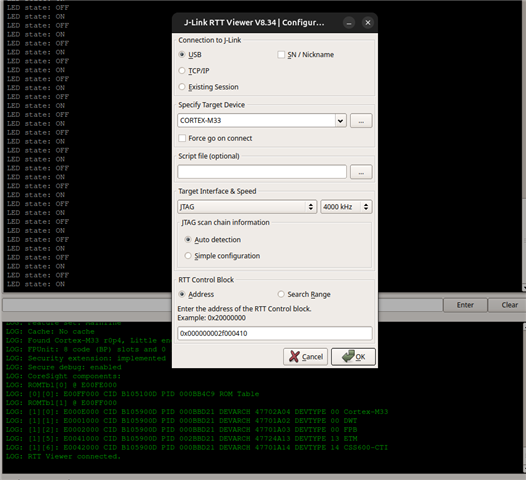
Task: Minimize the Configuration dialog window
Action: click(x=349, y=23)
